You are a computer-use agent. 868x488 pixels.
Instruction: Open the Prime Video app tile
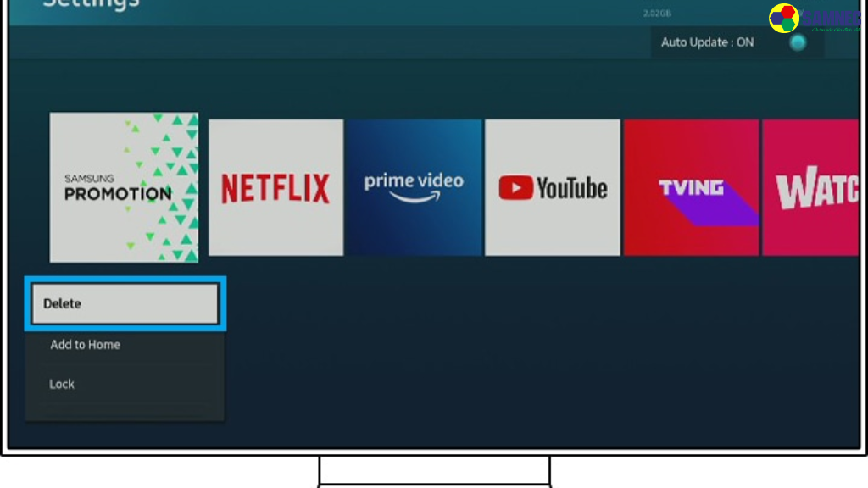tap(414, 187)
